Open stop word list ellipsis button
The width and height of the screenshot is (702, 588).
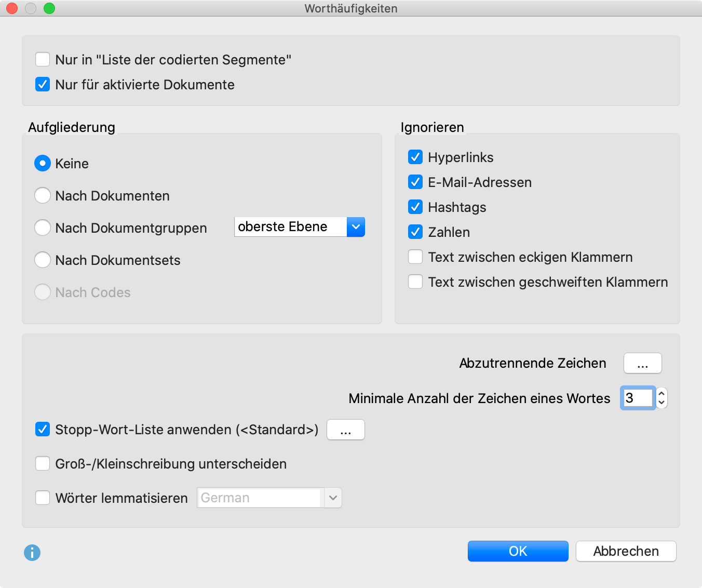pos(346,430)
